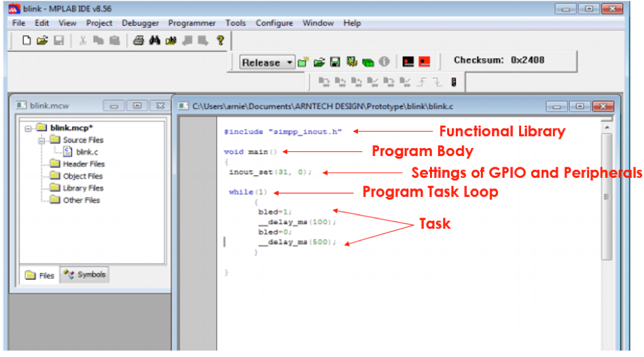The width and height of the screenshot is (644, 357).
Task: Click the traffic light programmer icon
Action: [x=454, y=82]
